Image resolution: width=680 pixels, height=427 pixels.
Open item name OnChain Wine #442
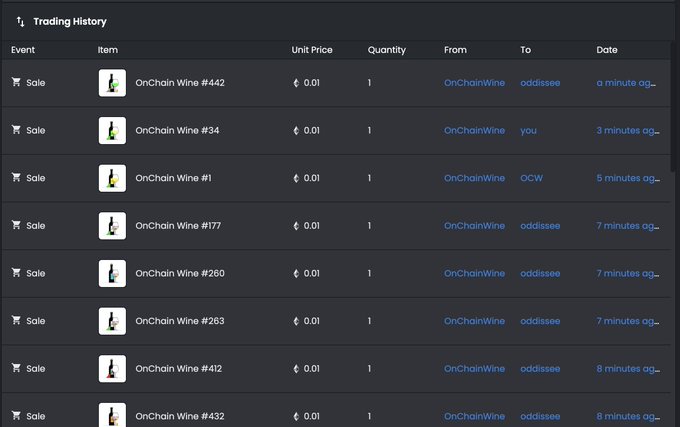coord(180,83)
